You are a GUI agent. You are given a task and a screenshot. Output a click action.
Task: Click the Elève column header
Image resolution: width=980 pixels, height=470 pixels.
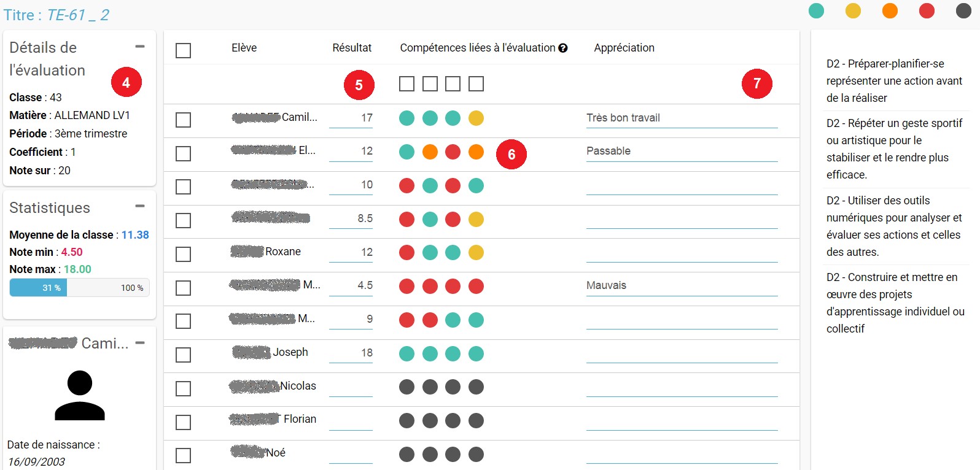244,48
